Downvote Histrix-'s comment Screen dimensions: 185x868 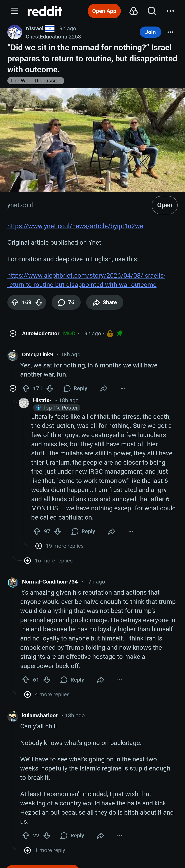click(58, 531)
